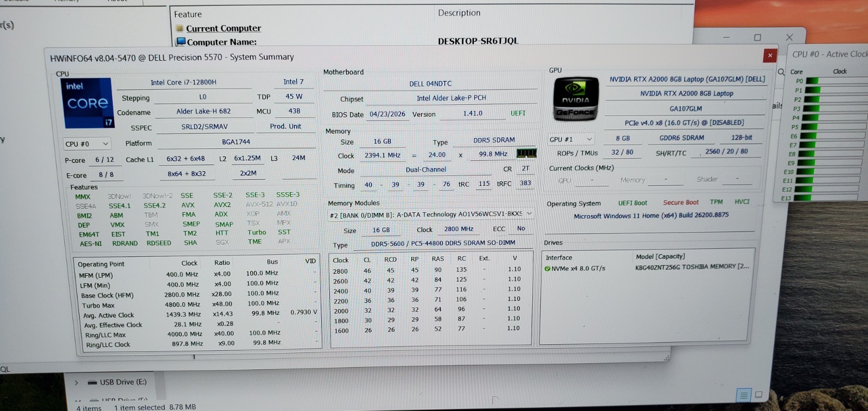The image size is (868, 411).
Task: Click the Platform value BGA1744
Action: 236,142
